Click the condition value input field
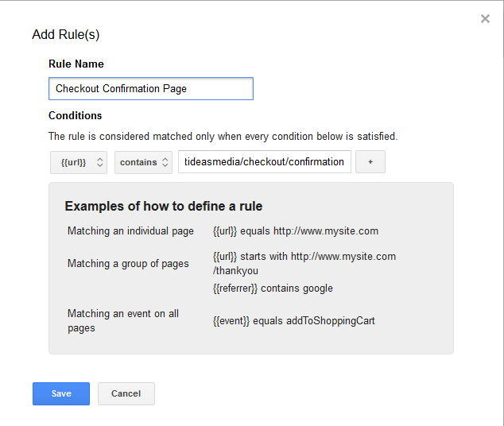This screenshot has width=504, height=426. point(265,161)
